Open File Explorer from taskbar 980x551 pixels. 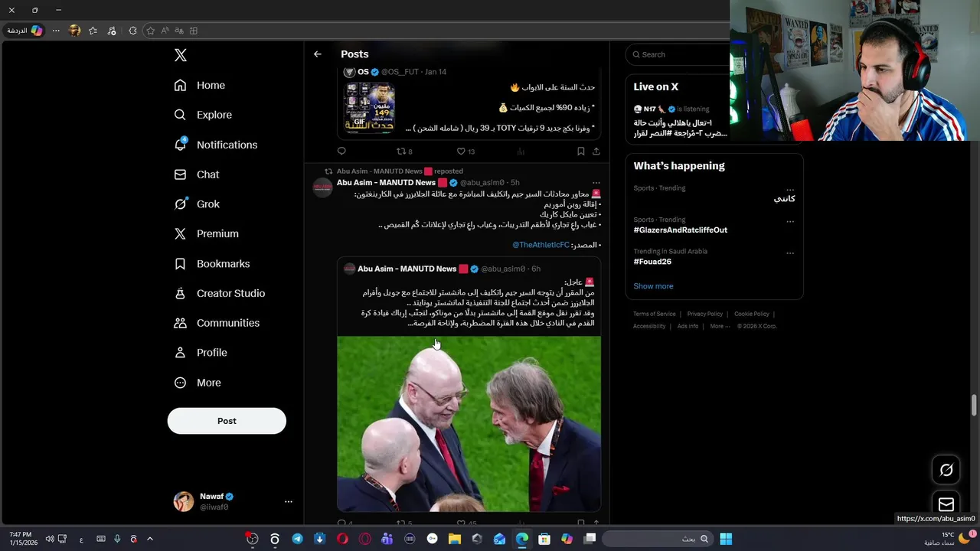coord(455,539)
